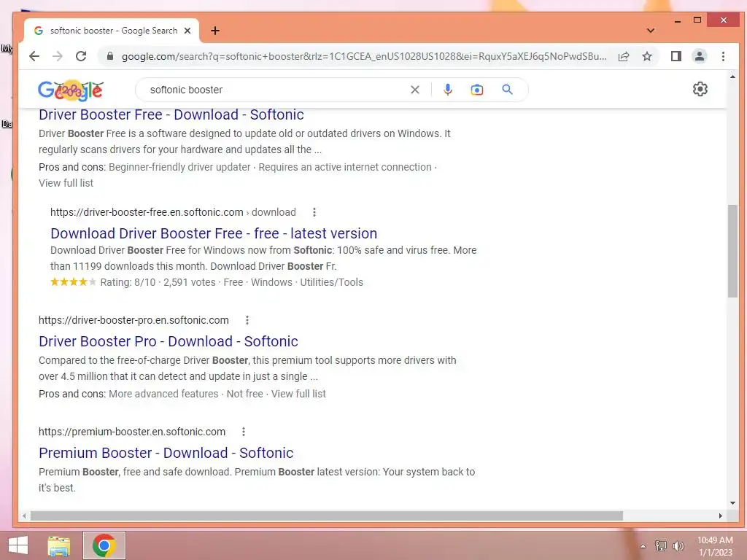
Task: Click horizontal scroll right arrow
Action: tap(720, 516)
